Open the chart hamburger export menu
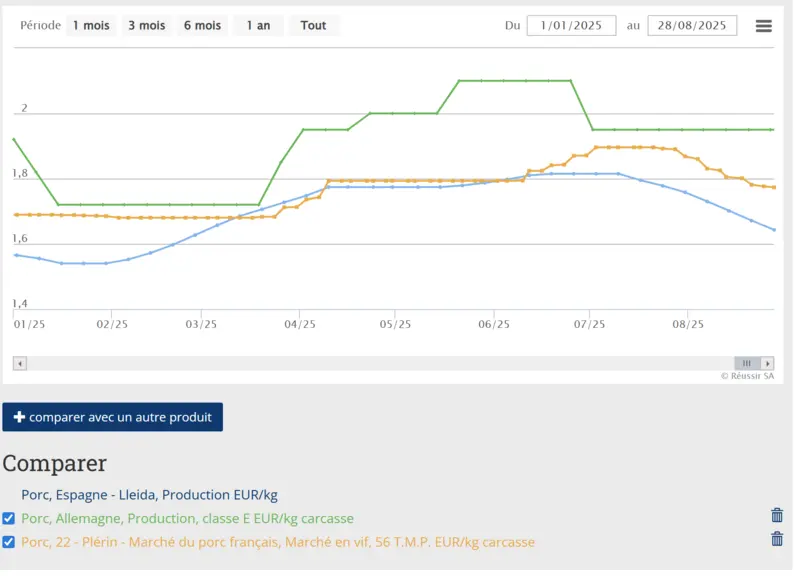 (765, 26)
